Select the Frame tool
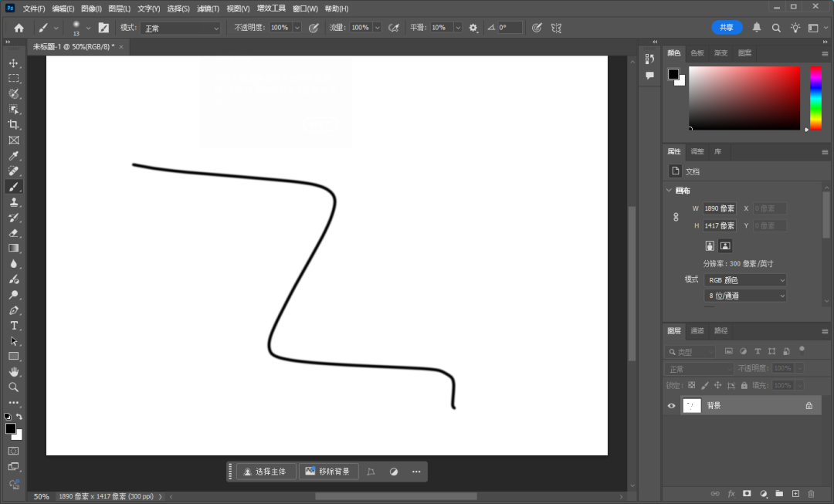Viewport: 834px width, 504px height. 14,140
